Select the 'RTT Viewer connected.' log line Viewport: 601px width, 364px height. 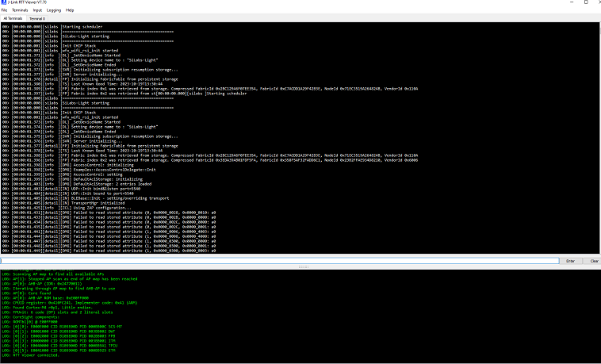(31, 355)
